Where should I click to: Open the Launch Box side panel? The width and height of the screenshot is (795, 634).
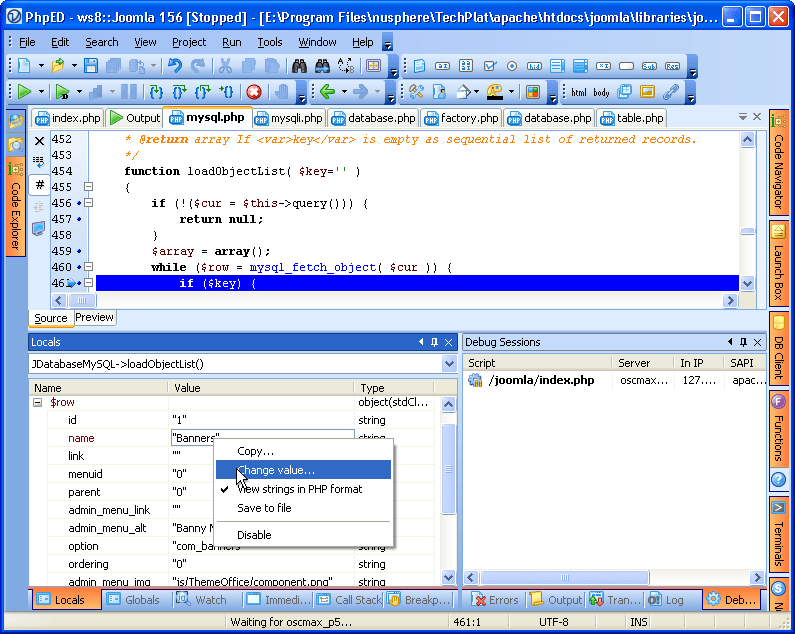coord(778,264)
